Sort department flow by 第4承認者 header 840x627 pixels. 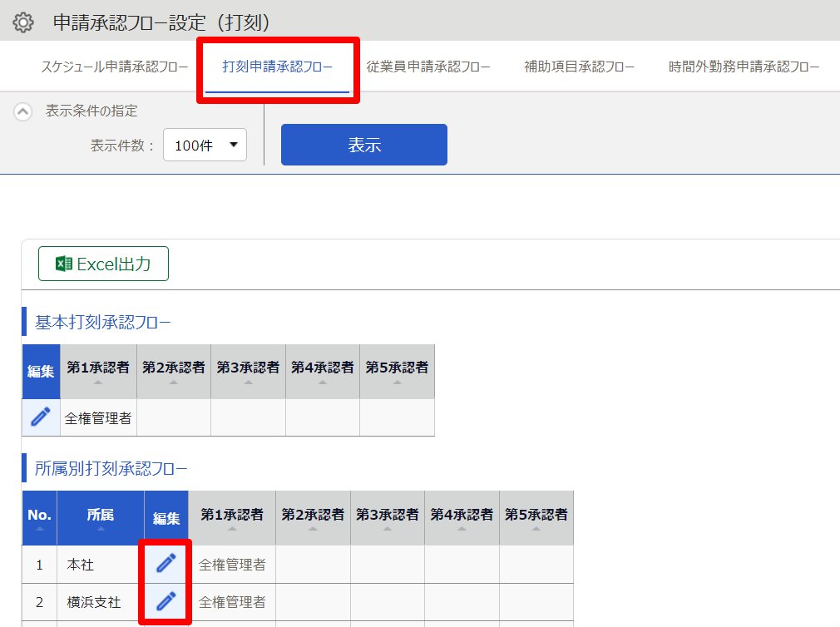pos(462,518)
